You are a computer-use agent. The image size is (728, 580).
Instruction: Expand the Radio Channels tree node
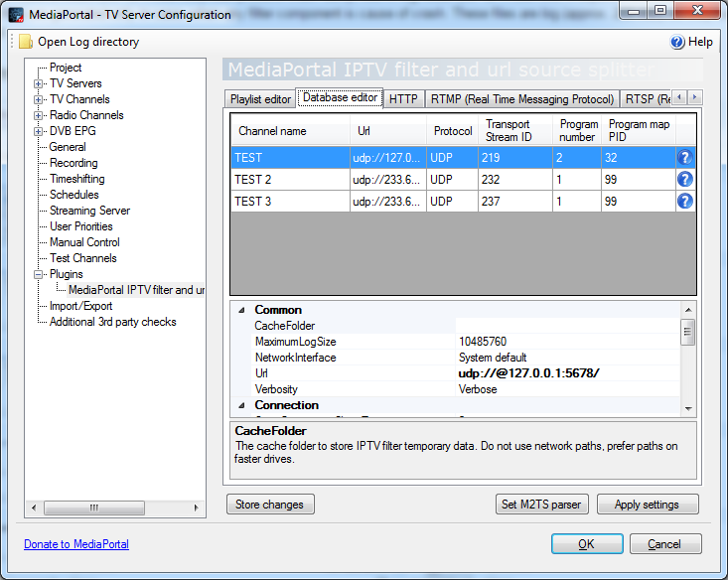pos(39,115)
